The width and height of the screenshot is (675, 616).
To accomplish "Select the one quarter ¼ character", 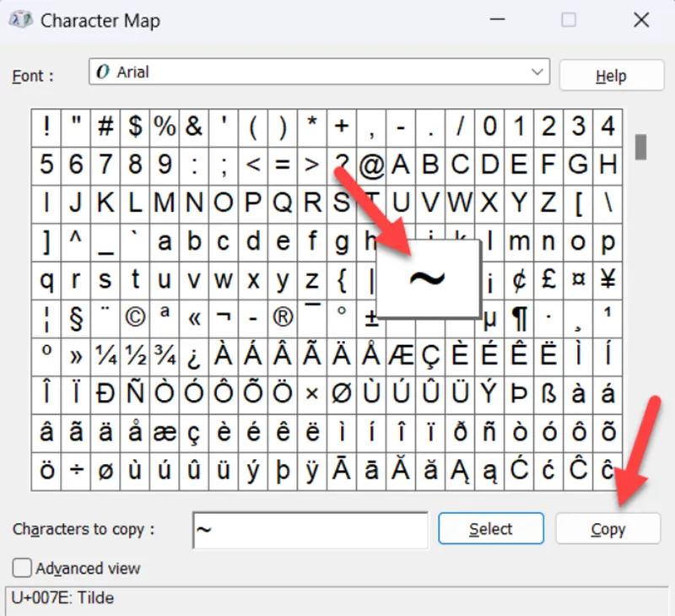I will tap(105, 357).
